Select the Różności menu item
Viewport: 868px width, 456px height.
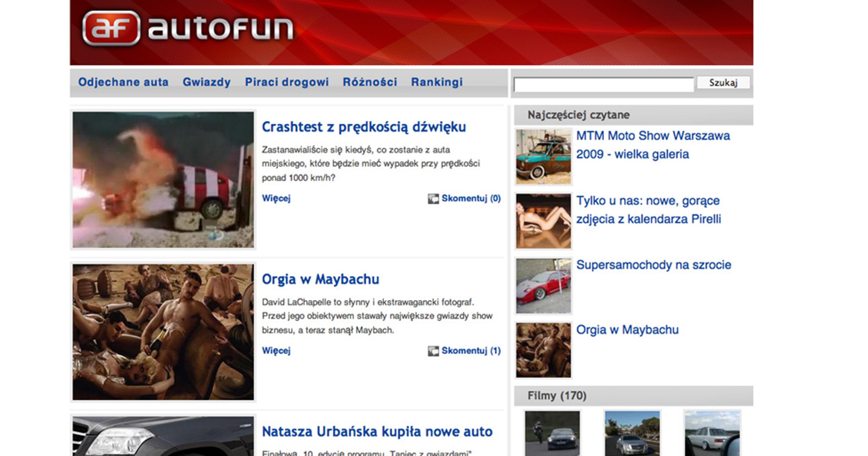point(370,82)
